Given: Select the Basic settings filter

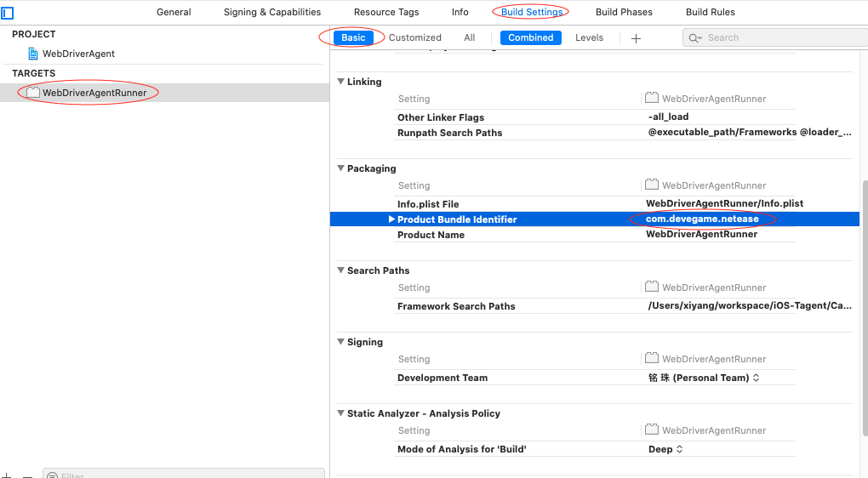Looking at the screenshot, I should pos(353,37).
